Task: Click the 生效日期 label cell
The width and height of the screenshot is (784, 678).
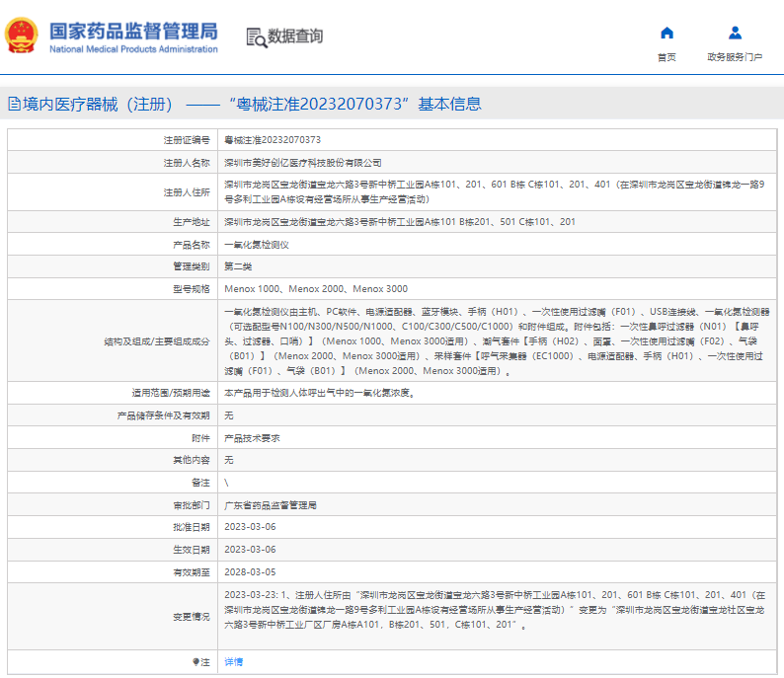Action: point(113,550)
